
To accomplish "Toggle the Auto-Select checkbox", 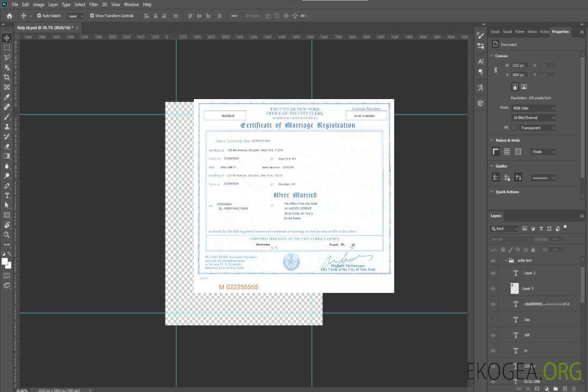I will point(39,16).
